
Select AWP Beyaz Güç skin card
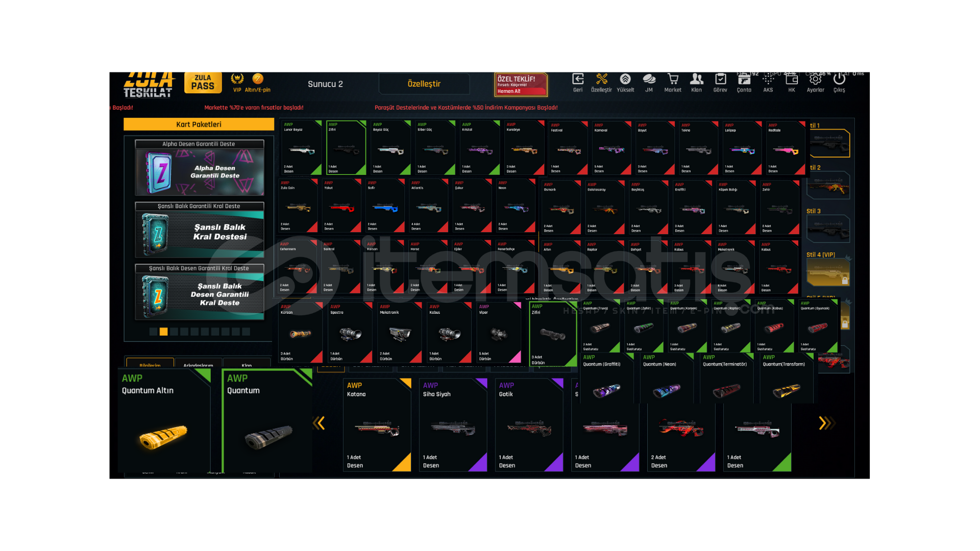coord(391,148)
